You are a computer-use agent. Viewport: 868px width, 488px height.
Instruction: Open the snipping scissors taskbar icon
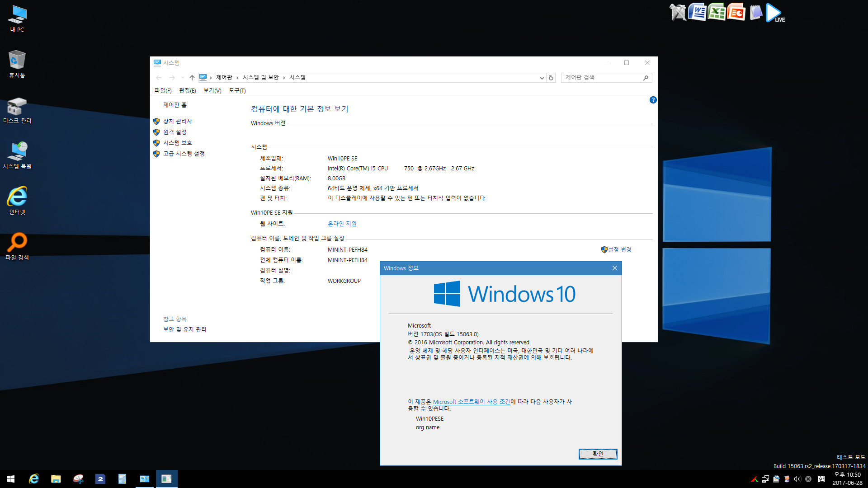(78, 479)
